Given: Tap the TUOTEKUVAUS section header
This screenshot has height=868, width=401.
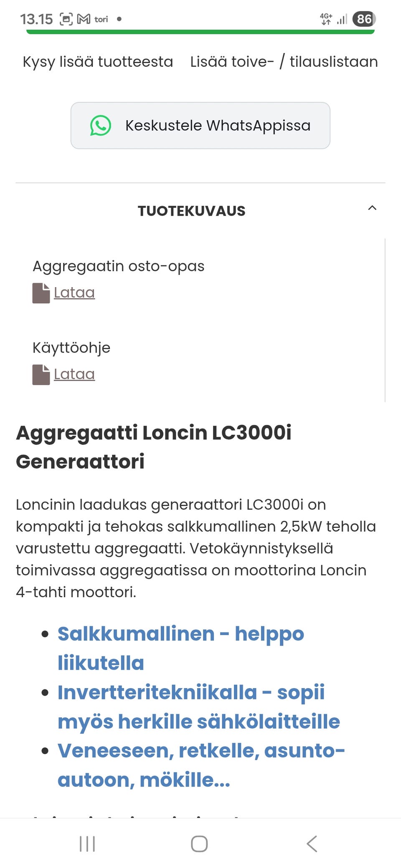Looking at the screenshot, I should pos(192,211).
